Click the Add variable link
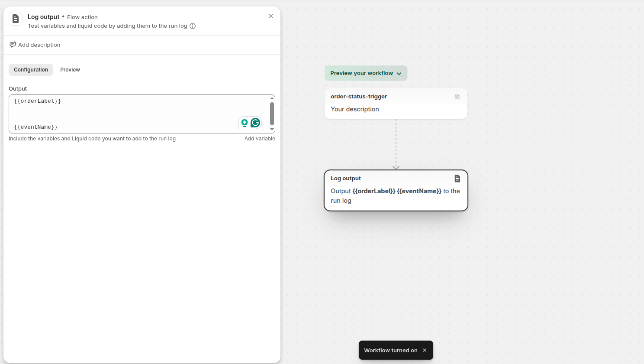This screenshot has width=644, height=364. 260,139
